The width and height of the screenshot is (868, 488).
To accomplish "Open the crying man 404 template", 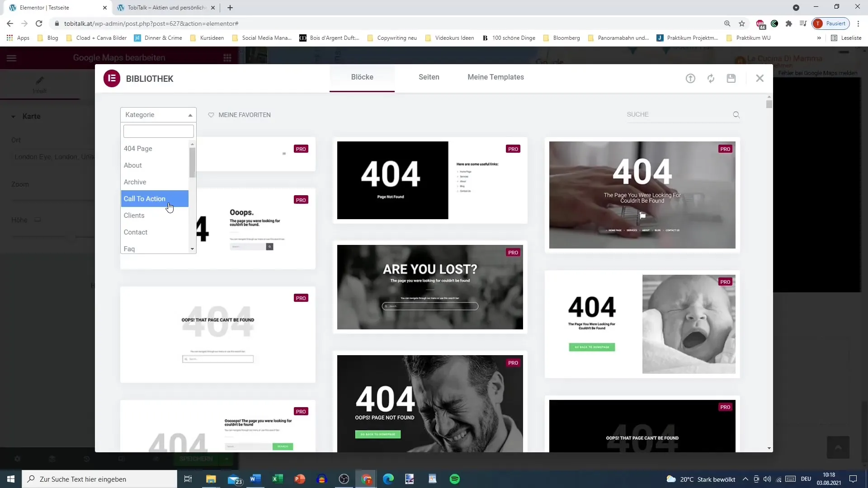I will (x=430, y=404).
